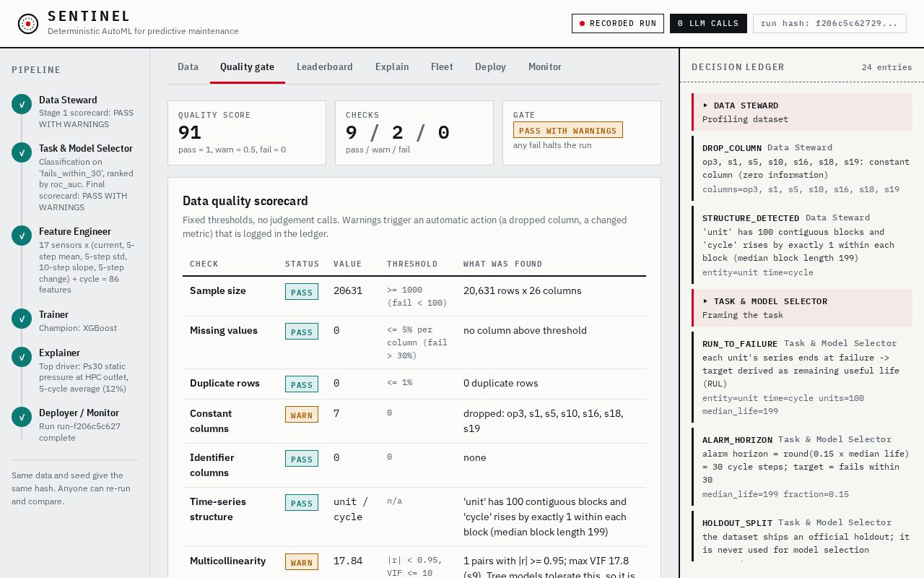Open the Leaderboard tab

325,66
